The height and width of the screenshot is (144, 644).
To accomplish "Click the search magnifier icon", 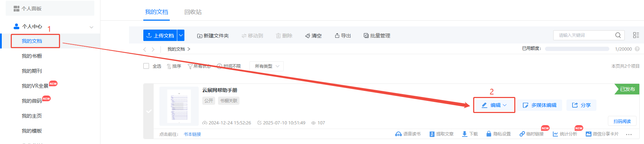I will 618,35.
